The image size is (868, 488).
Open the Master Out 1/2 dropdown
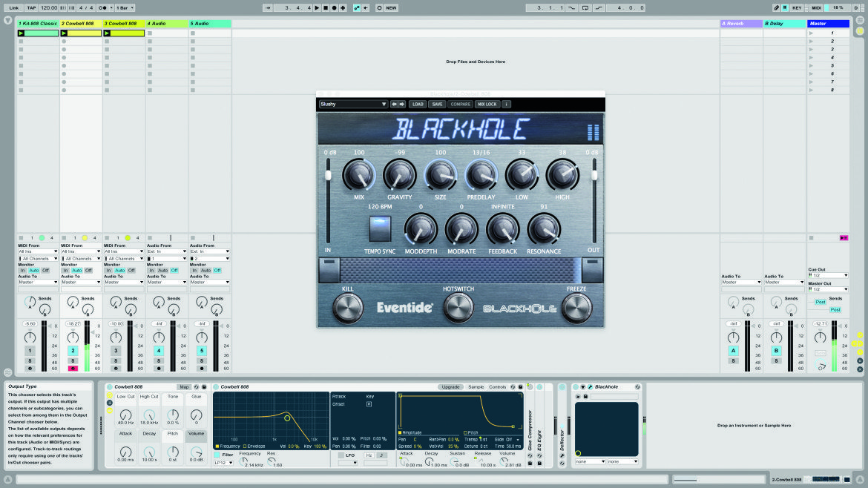click(x=828, y=289)
